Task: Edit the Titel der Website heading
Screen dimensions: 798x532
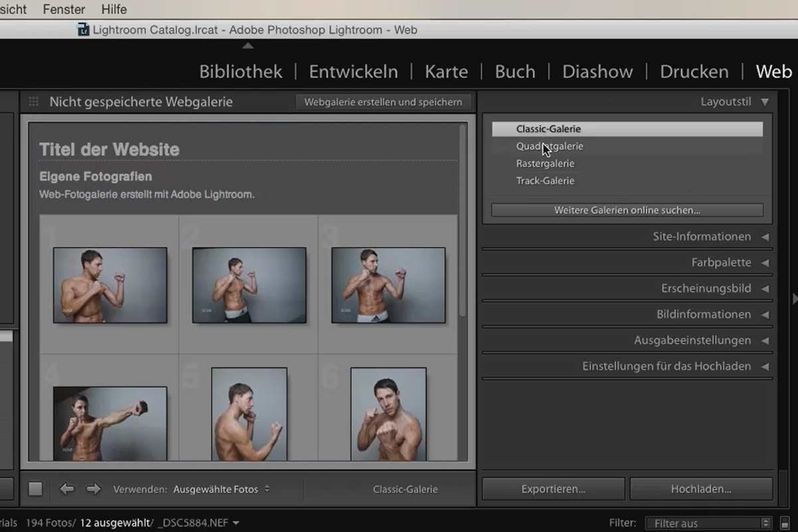Action: coord(110,150)
